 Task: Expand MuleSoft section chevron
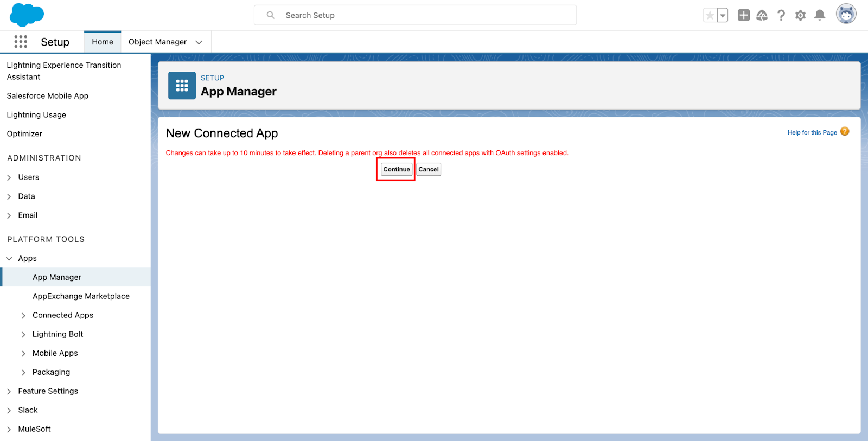click(9, 430)
